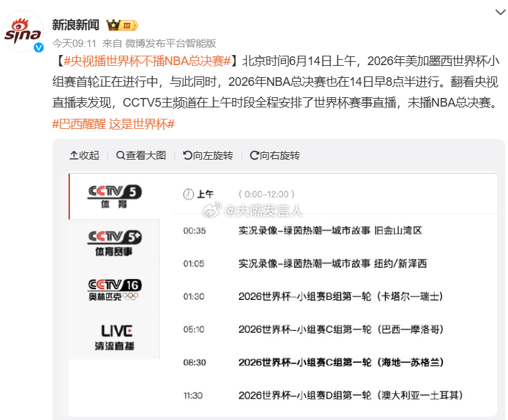
Task: Click the 05:10 time label
Action: click(x=194, y=329)
